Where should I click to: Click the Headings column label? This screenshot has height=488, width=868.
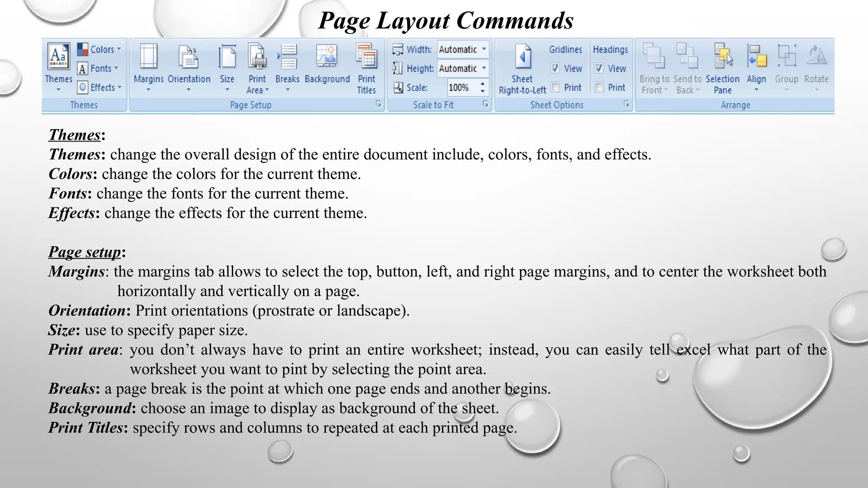pyautogui.click(x=610, y=50)
